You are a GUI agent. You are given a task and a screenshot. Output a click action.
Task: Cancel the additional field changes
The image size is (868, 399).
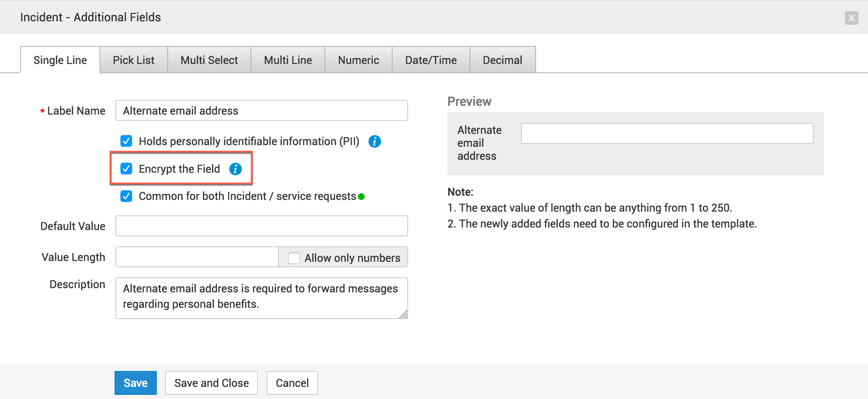tap(292, 383)
